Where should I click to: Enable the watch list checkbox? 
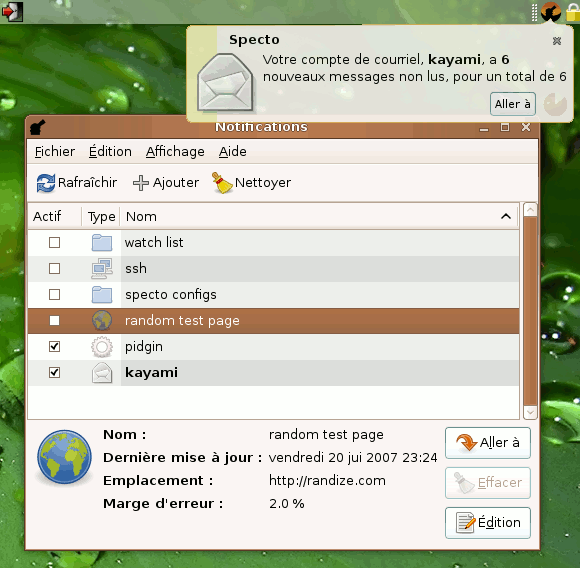click(54, 243)
